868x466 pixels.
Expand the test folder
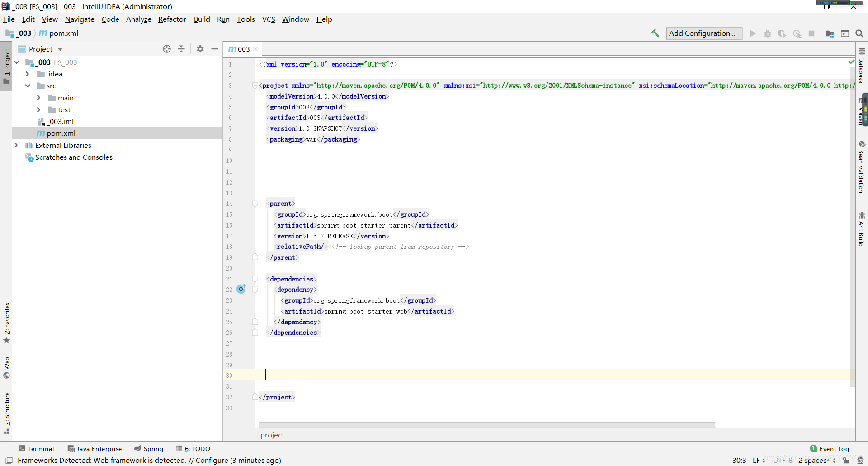coord(38,109)
